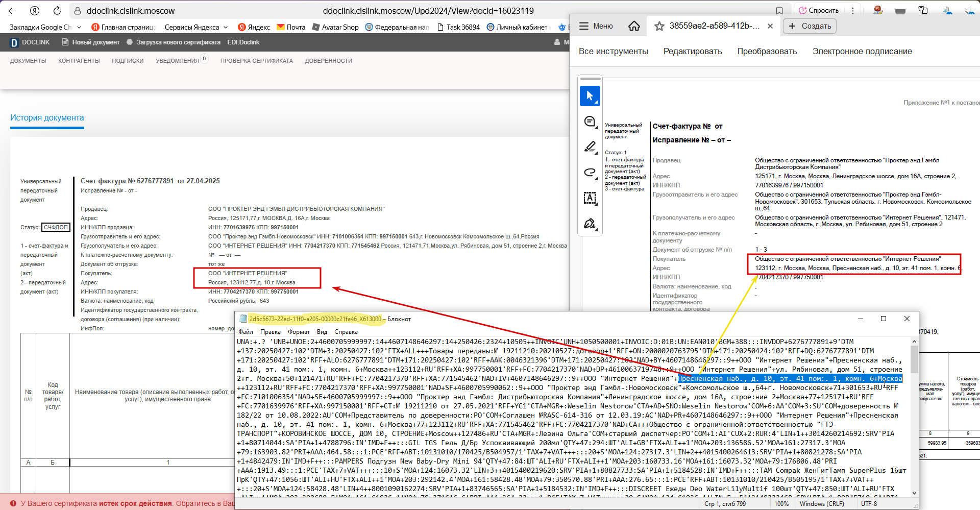Open Task 36894 bookmark
Screen dimensions: 980x510
(x=458, y=27)
